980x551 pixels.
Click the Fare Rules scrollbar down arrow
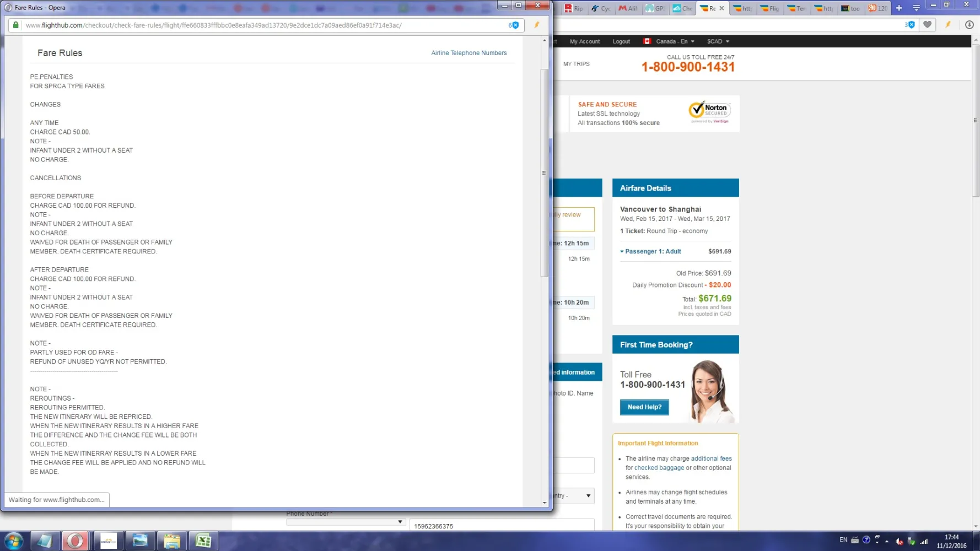tap(545, 503)
